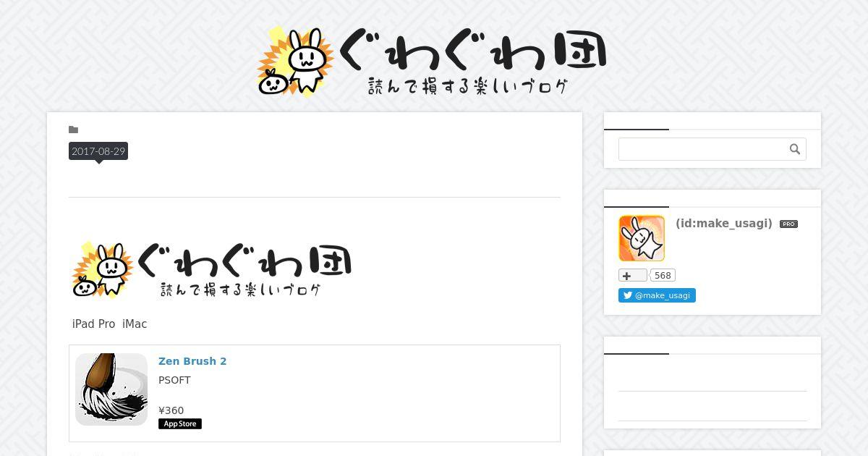Image resolution: width=868 pixels, height=456 pixels.
Task: Click the iPad Pro iMac text line
Action: tap(110, 324)
